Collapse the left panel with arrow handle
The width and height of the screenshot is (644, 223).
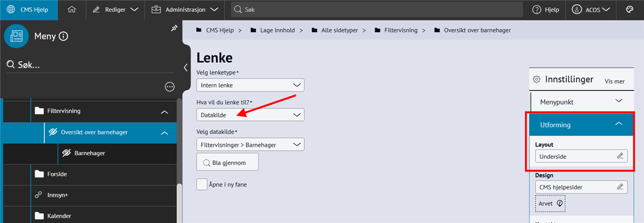pos(185,68)
